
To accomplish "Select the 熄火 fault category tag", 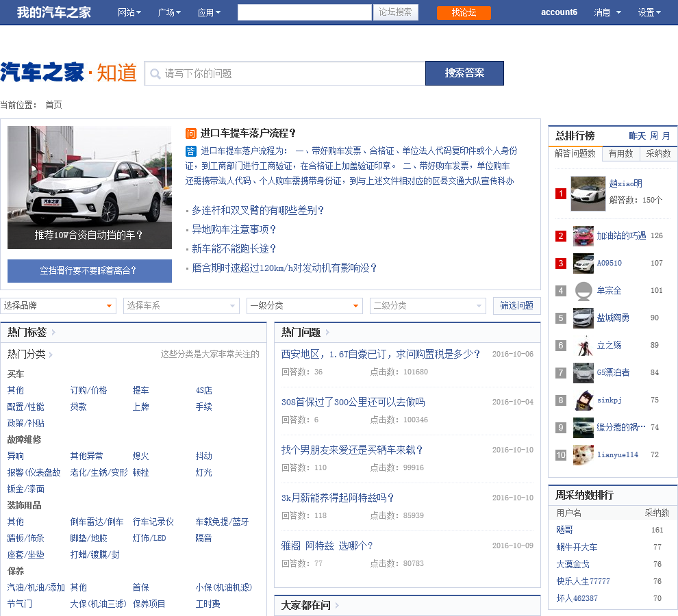I will pyautogui.click(x=140, y=456).
